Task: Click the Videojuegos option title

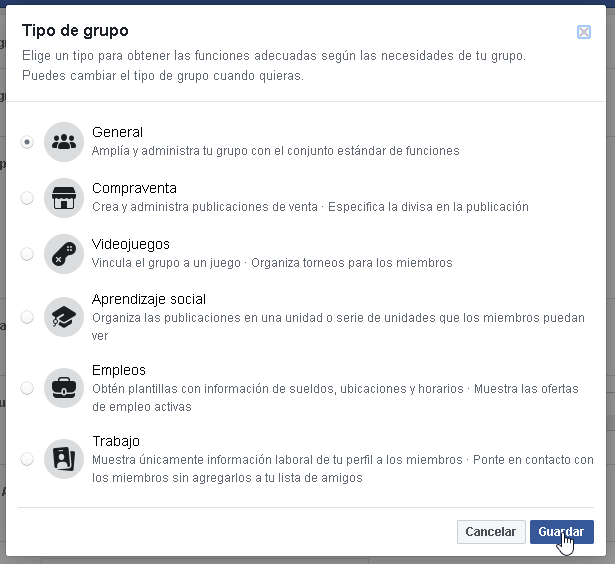Action: click(x=131, y=244)
